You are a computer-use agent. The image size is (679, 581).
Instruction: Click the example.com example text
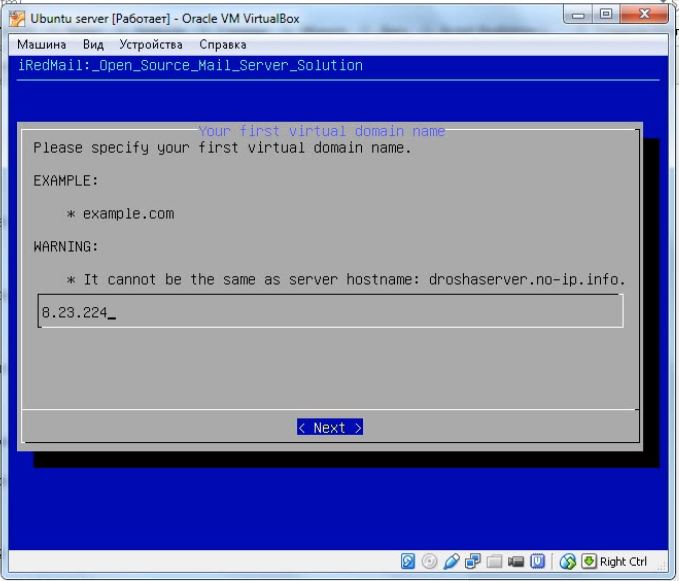[128, 213]
